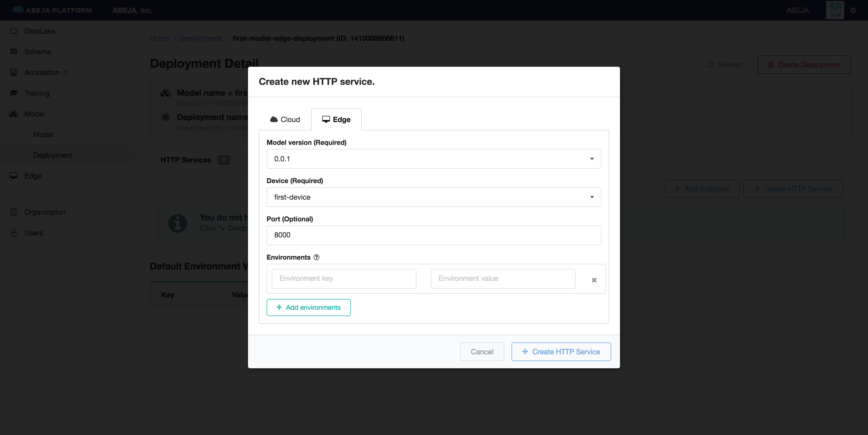Open the Model sub-item under Model
The height and width of the screenshot is (435, 868).
tap(43, 134)
